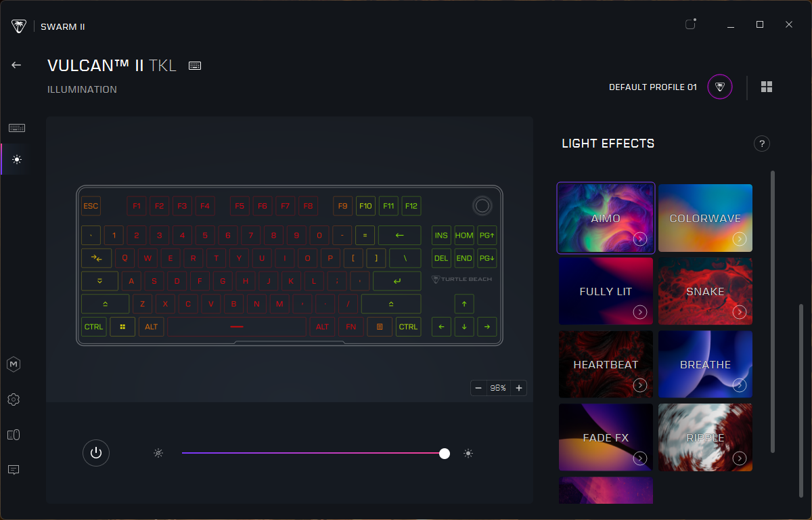The width and height of the screenshot is (812, 520).
Task: Open the light effects help question mark
Action: click(x=762, y=144)
